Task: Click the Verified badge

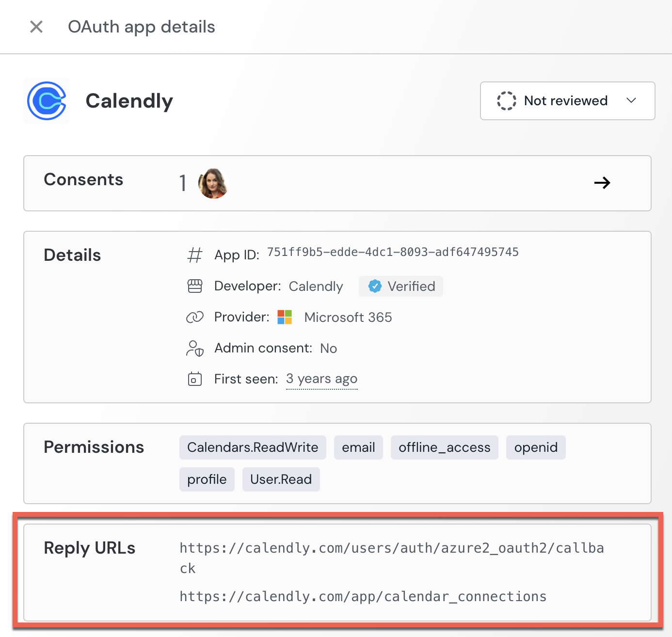Action: pyautogui.click(x=400, y=286)
